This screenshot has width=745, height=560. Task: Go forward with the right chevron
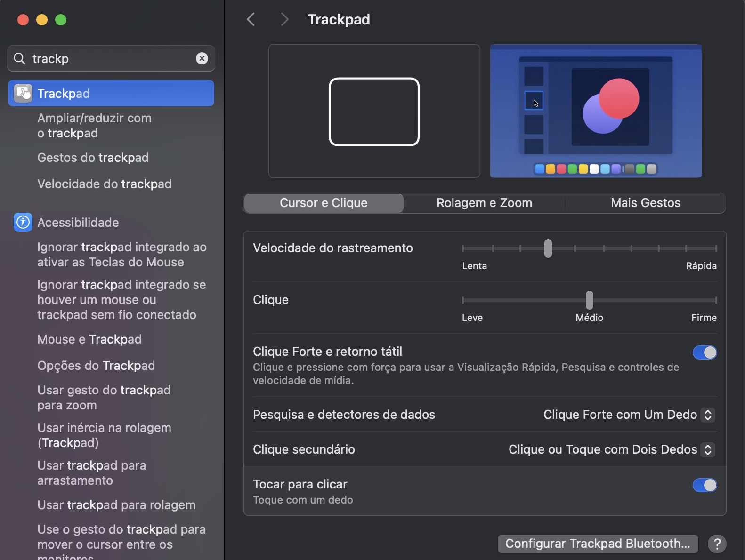[x=284, y=19]
